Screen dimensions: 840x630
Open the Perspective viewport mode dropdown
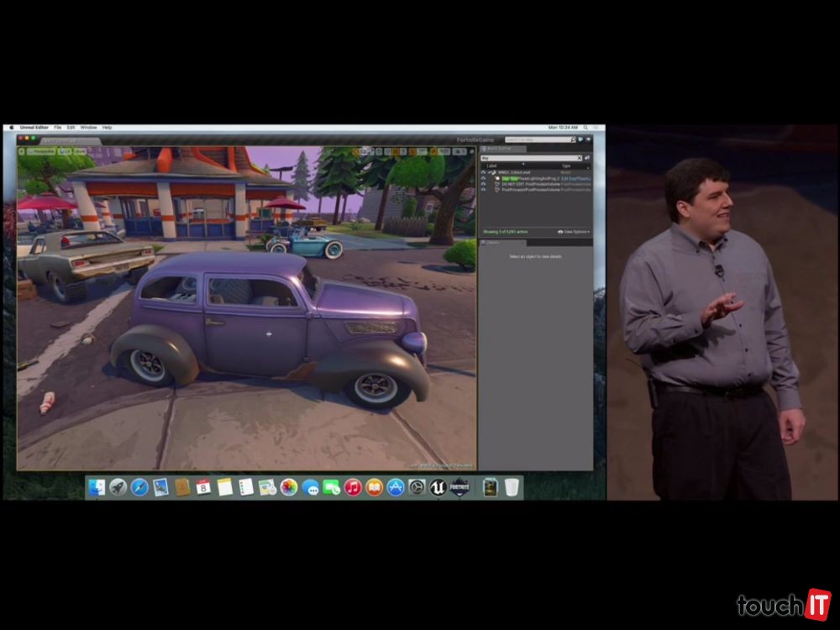point(41,151)
